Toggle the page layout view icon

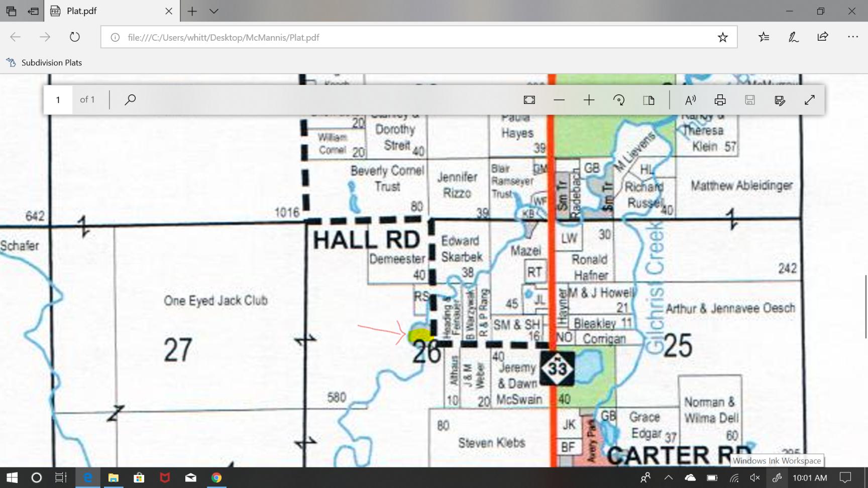click(648, 100)
